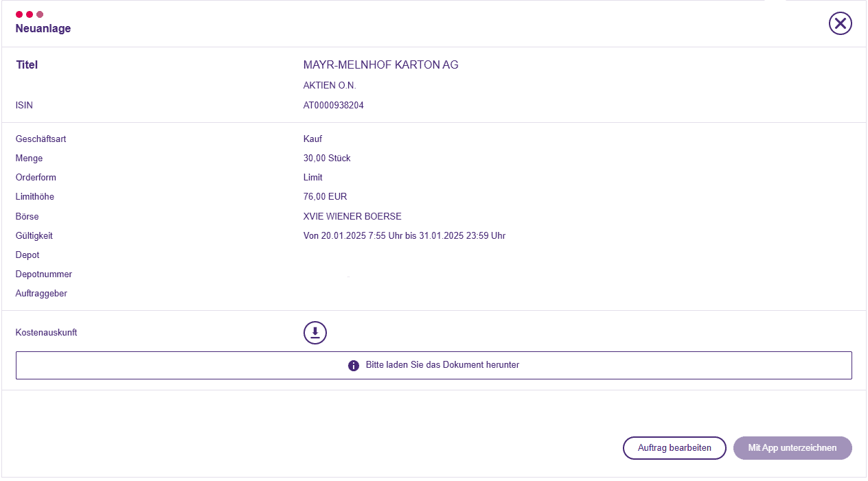Click the Neuanlage heading
This screenshot has width=868, height=481.
[x=43, y=29]
